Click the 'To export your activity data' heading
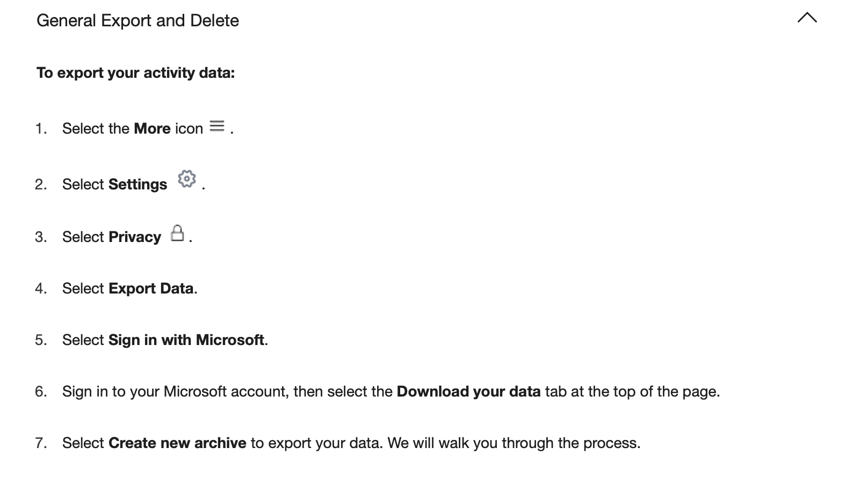Image resolution: width=868 pixels, height=484 pixels. point(136,72)
